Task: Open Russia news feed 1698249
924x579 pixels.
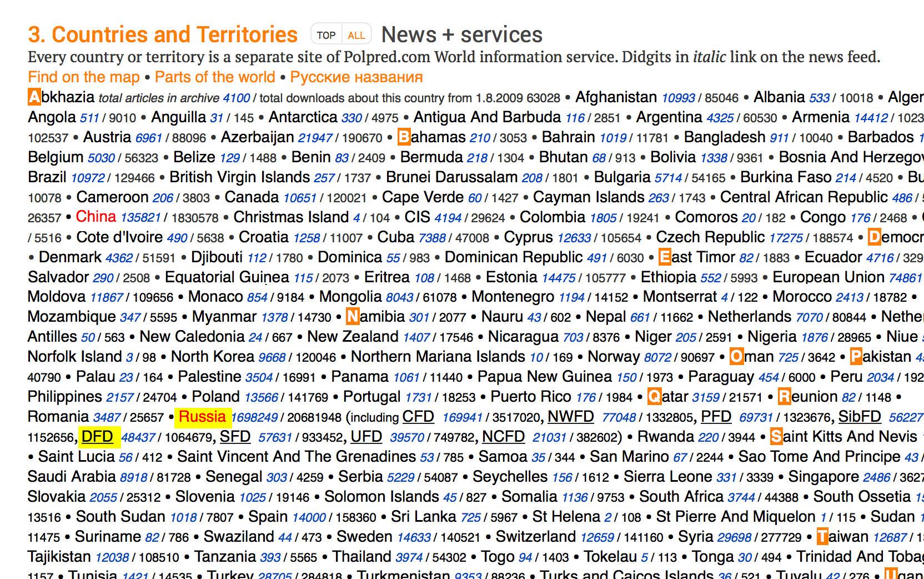Action: pyautogui.click(x=254, y=418)
